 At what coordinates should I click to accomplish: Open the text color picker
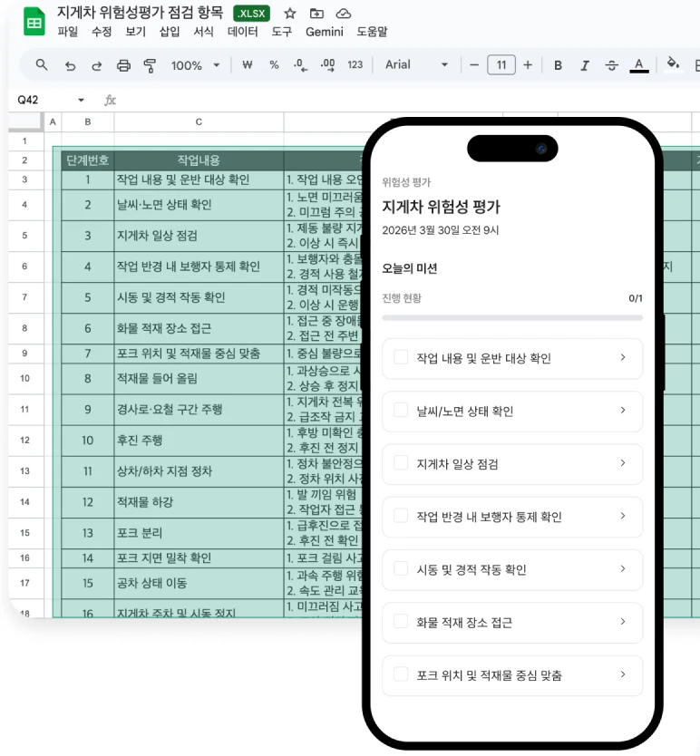point(638,65)
